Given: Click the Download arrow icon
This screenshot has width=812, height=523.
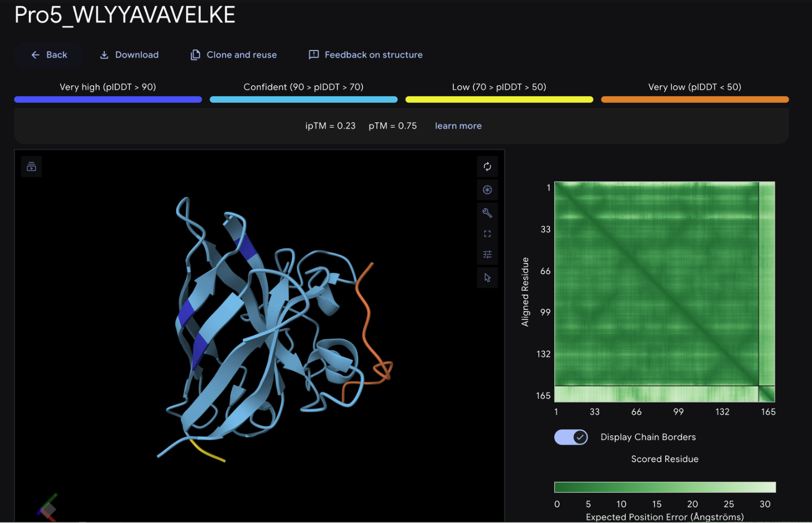Looking at the screenshot, I should (104, 55).
